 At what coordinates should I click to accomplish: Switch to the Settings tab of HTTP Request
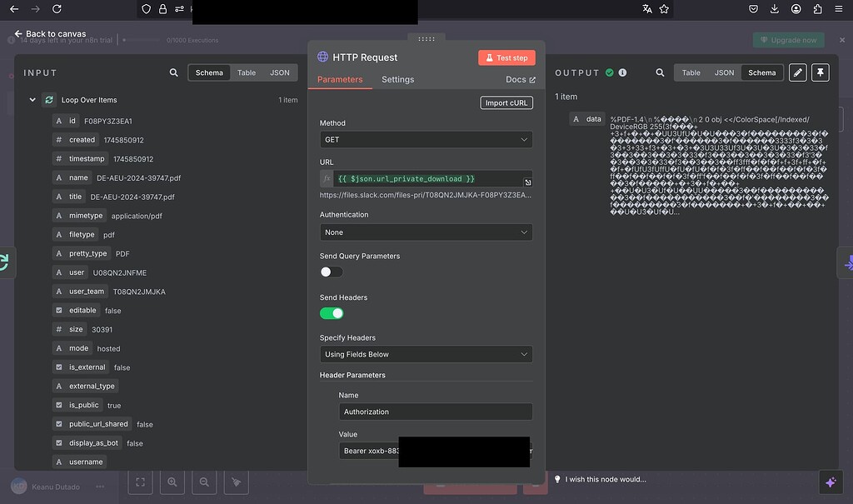coord(397,80)
